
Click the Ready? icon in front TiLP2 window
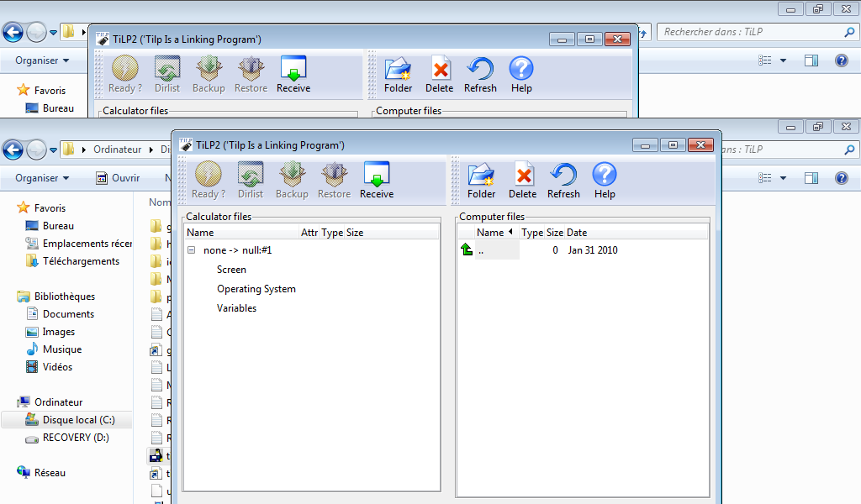tap(209, 181)
